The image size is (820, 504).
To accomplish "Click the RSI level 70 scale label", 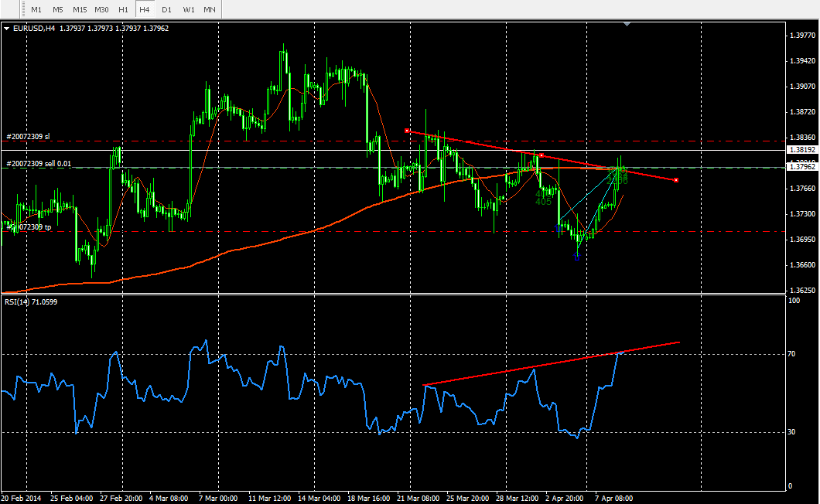I will pos(791,354).
